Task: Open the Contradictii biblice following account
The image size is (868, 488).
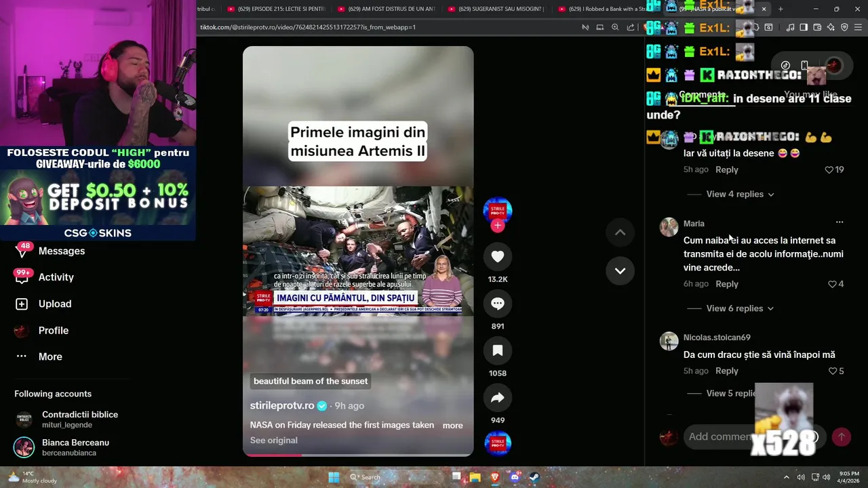Action: click(x=66, y=419)
